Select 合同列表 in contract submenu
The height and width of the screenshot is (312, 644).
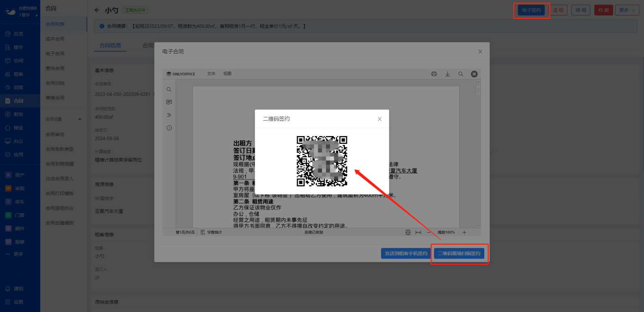pyautogui.click(x=64, y=24)
